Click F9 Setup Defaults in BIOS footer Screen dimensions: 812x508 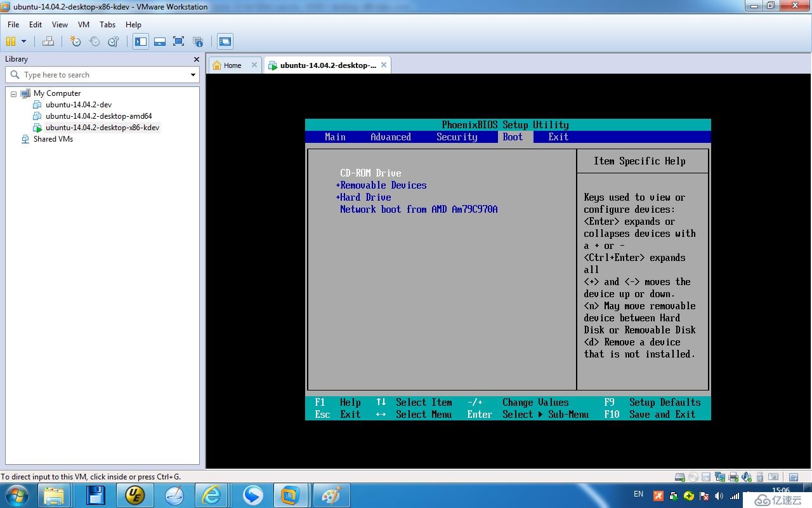click(x=652, y=403)
